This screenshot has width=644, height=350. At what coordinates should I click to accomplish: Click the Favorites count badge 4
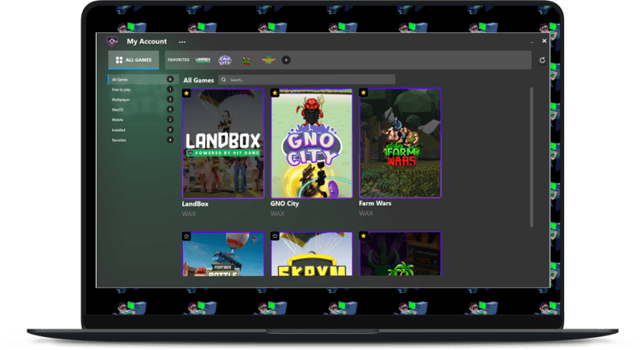170,140
